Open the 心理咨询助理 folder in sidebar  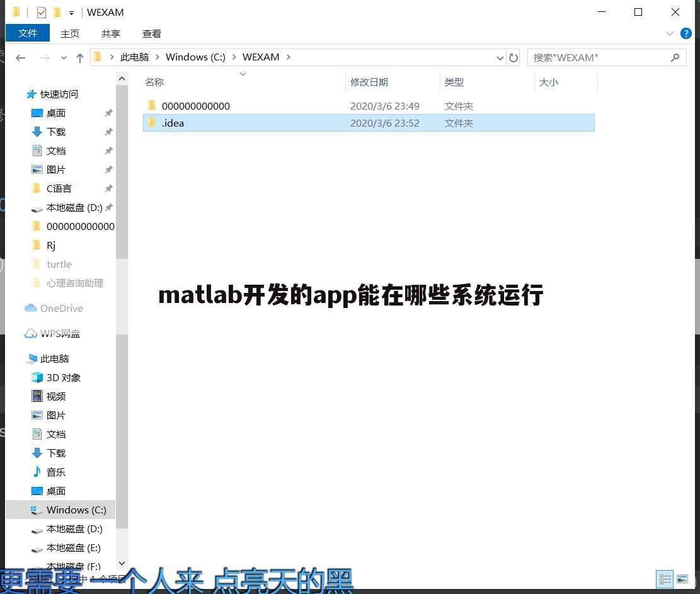tap(74, 283)
